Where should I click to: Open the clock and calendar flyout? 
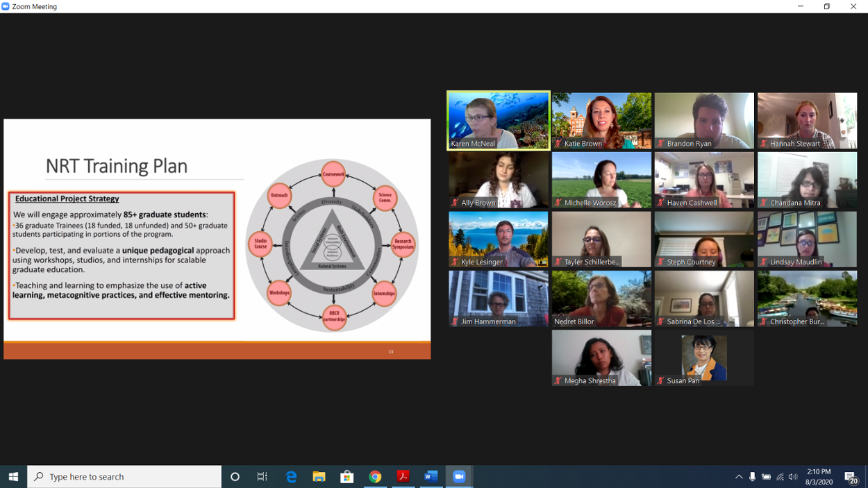tap(819, 477)
